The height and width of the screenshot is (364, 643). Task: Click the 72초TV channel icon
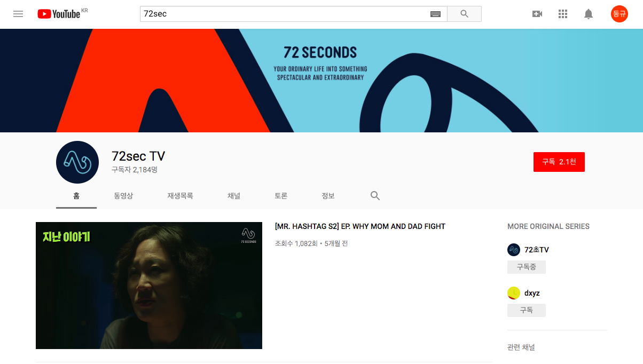point(514,250)
